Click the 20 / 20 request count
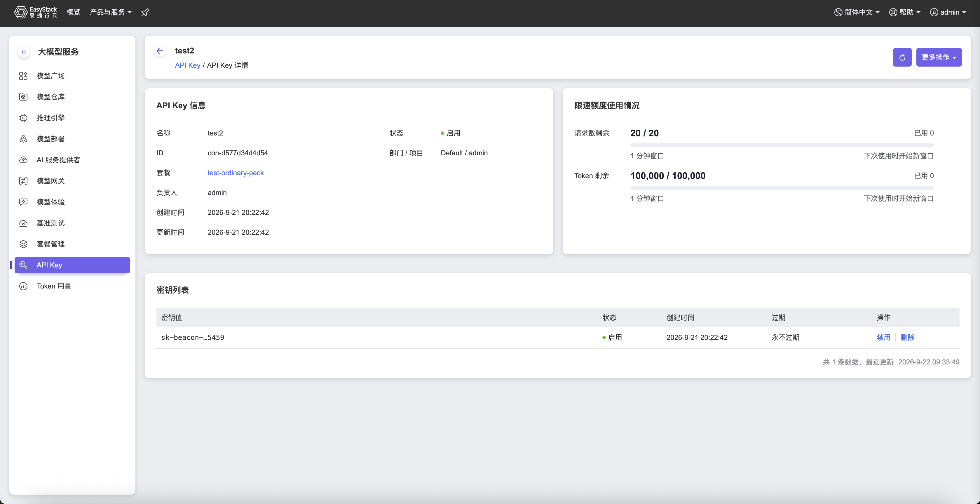This screenshot has height=504, width=980. (x=644, y=133)
